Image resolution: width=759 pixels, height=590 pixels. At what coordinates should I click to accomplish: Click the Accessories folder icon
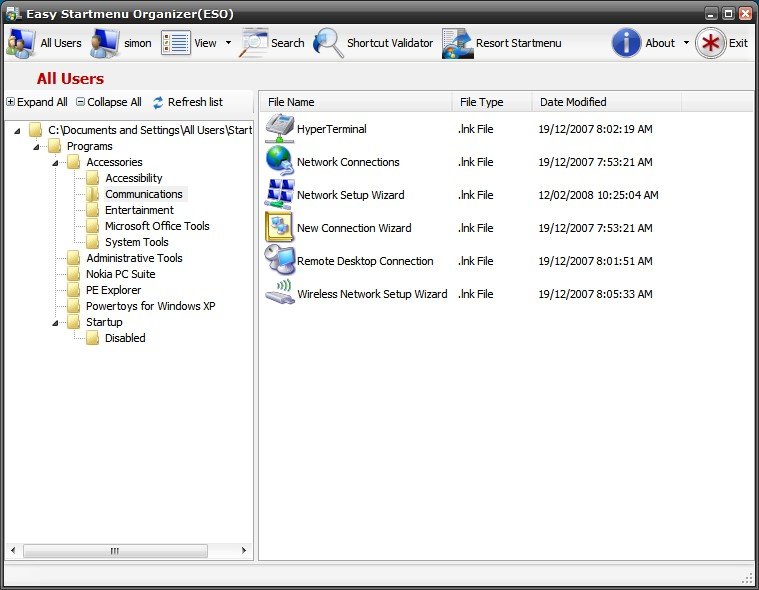click(x=74, y=162)
